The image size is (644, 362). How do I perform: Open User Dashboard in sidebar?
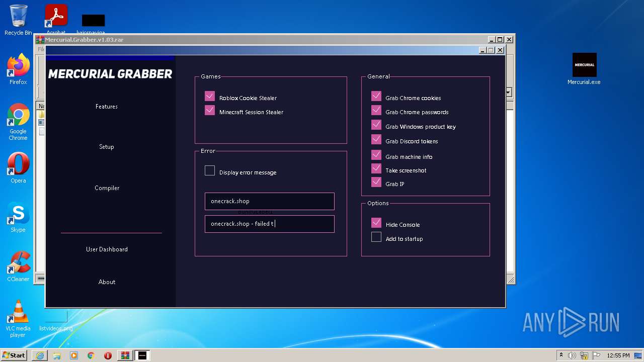(x=107, y=249)
